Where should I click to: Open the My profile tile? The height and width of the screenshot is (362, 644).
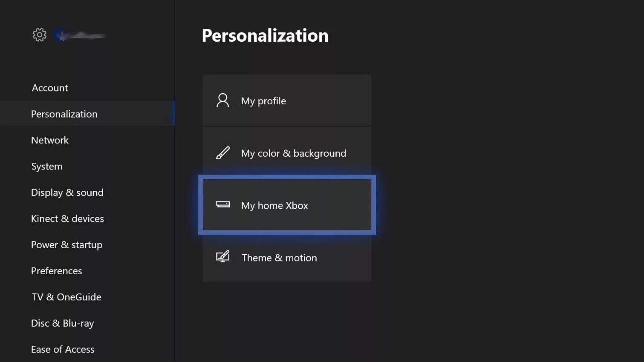pos(287,101)
